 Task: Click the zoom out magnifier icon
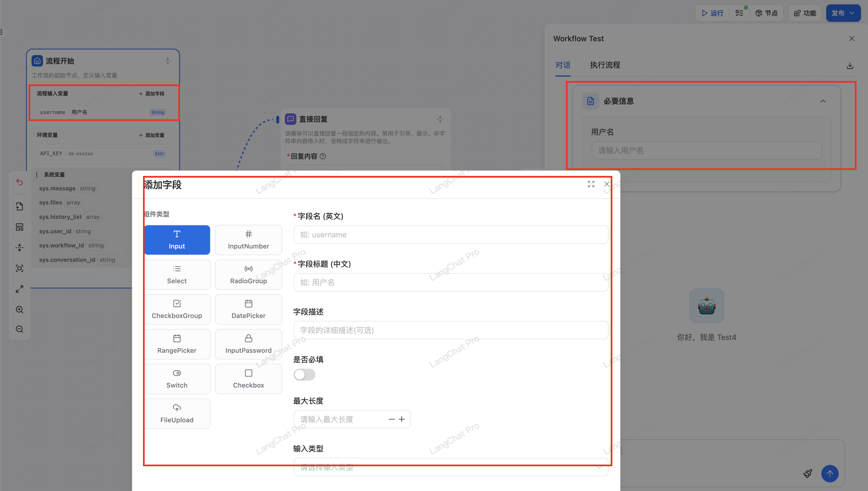click(x=20, y=329)
